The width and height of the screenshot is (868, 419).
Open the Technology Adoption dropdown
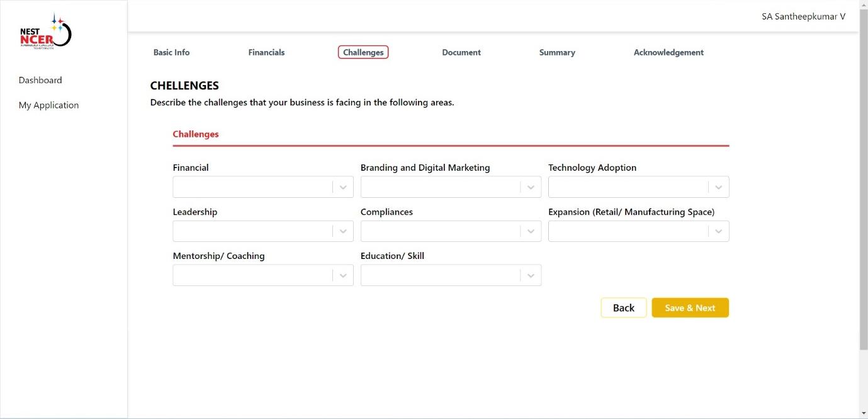(638, 187)
